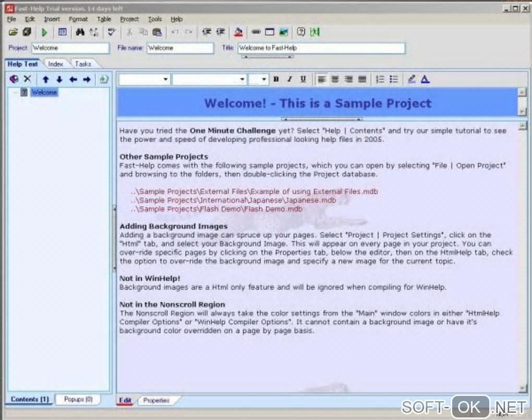Click the Copy icon in toolbar
Screen dimensions: 532x420
[143, 32]
